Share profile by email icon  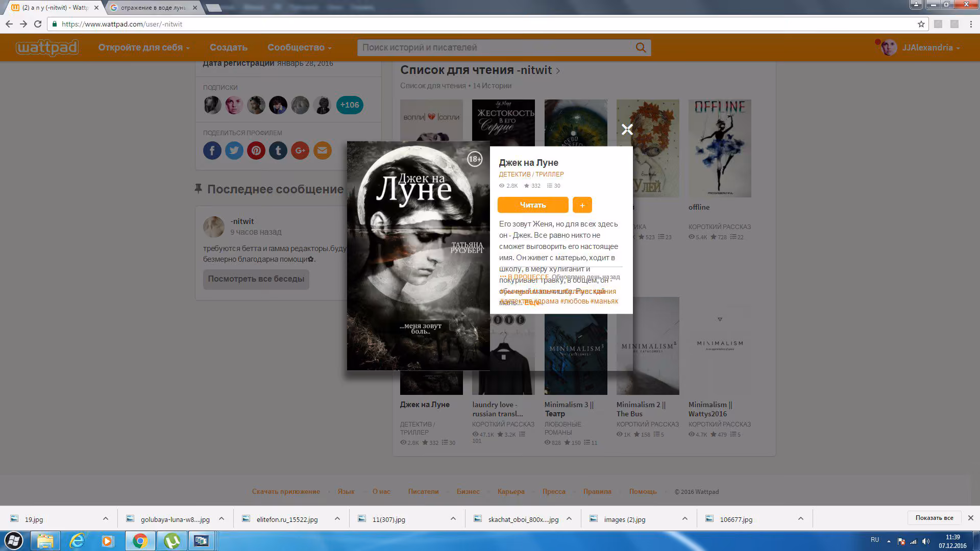(x=322, y=151)
